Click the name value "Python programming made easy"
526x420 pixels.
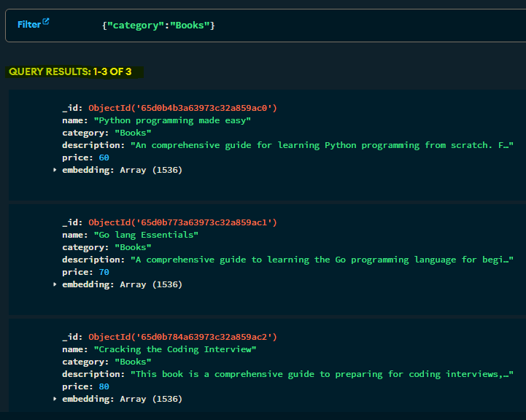pos(172,120)
